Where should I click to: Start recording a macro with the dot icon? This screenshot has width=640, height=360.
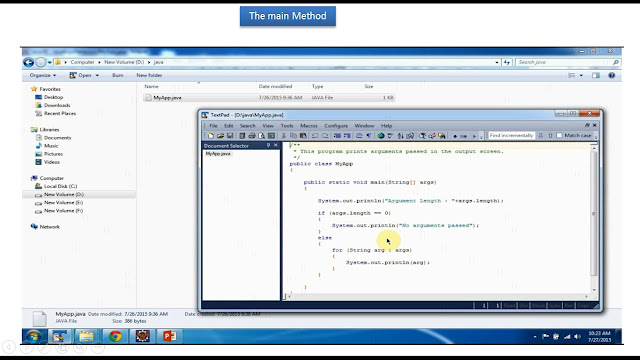pos(455,136)
